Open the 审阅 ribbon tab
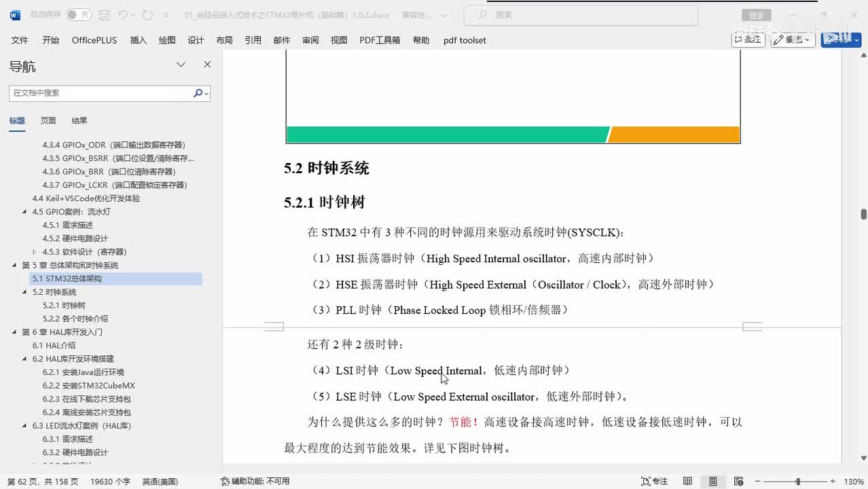This screenshot has width=868, height=489. click(x=310, y=40)
